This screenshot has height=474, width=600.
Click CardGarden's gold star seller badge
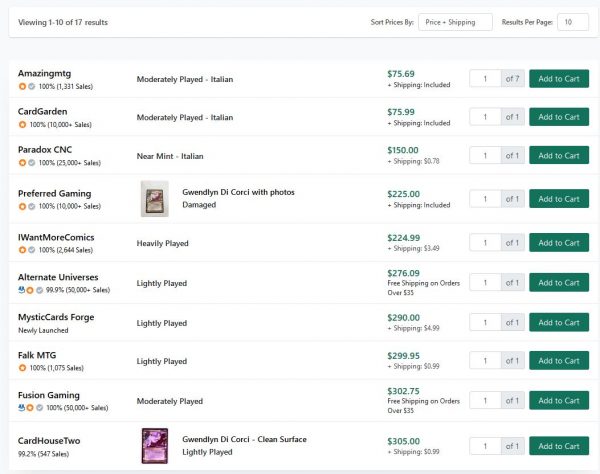22,124
